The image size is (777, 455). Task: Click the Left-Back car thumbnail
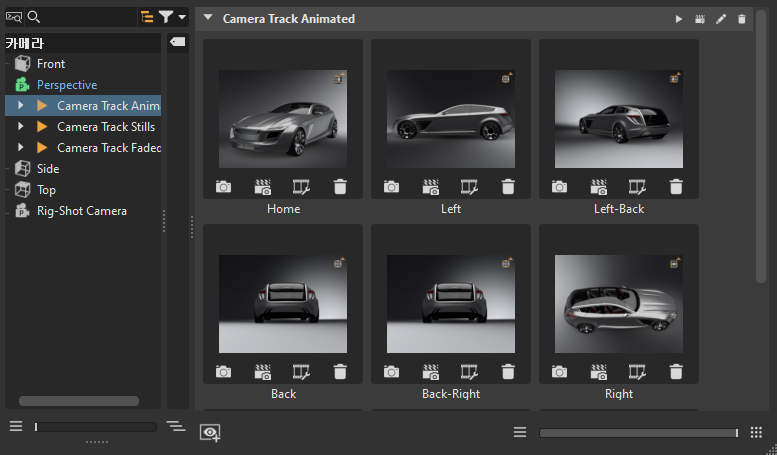tap(619, 119)
